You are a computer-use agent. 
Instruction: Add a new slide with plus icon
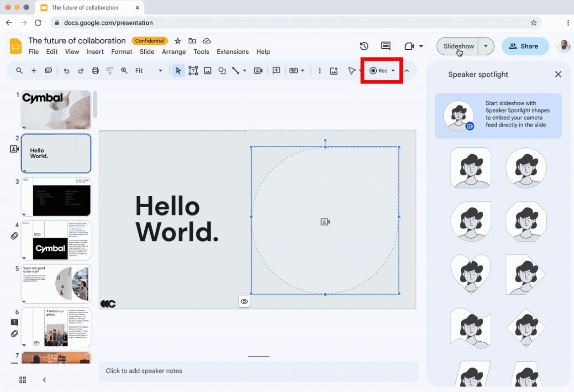pyautogui.click(x=34, y=71)
